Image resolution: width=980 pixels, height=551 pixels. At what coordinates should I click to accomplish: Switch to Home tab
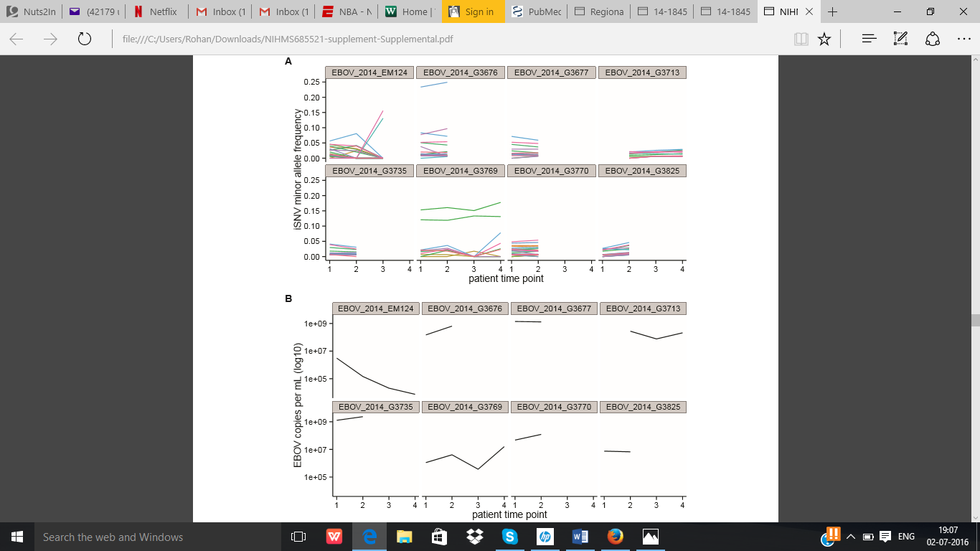click(409, 11)
